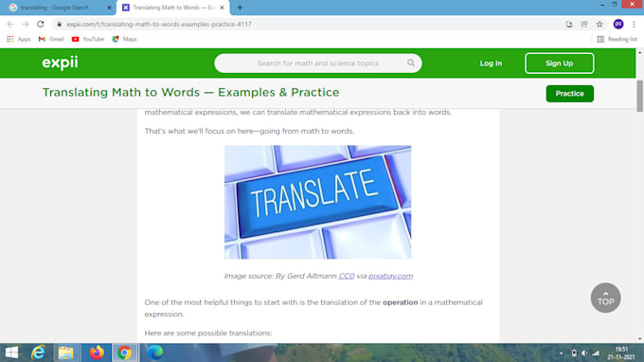Open Maps bookmark
The height and width of the screenshot is (362, 644).
pyautogui.click(x=124, y=39)
